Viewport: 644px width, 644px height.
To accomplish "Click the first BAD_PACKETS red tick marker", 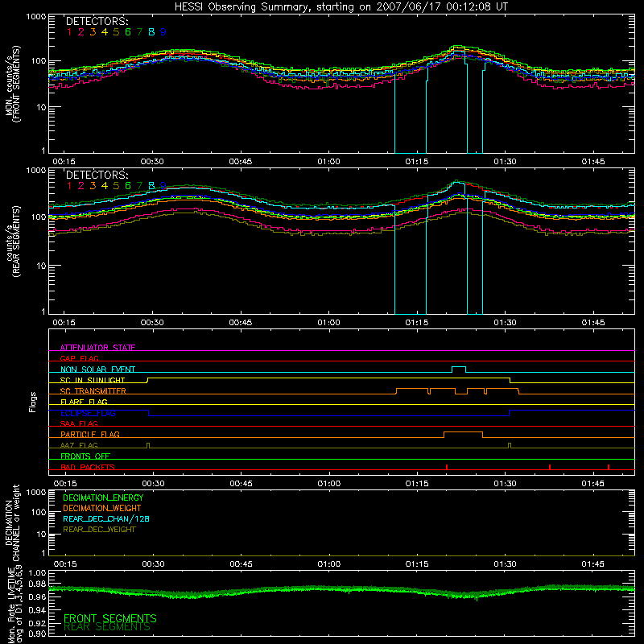I will pyautogui.click(x=447, y=467).
